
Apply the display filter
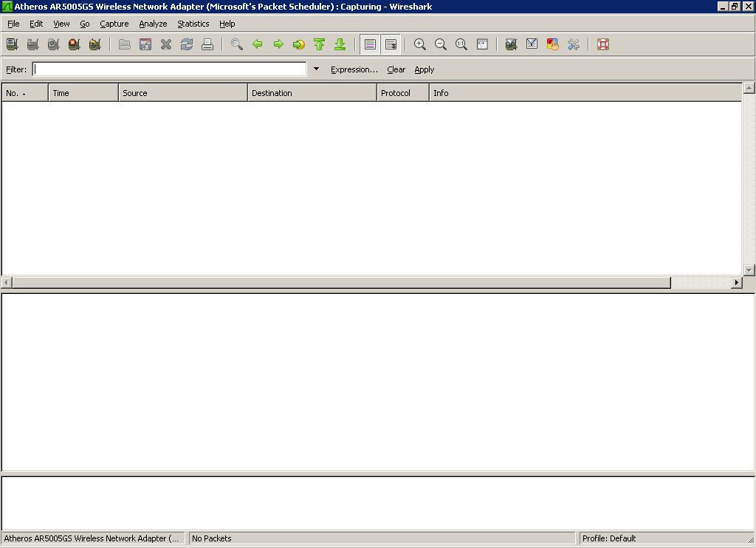tap(425, 69)
